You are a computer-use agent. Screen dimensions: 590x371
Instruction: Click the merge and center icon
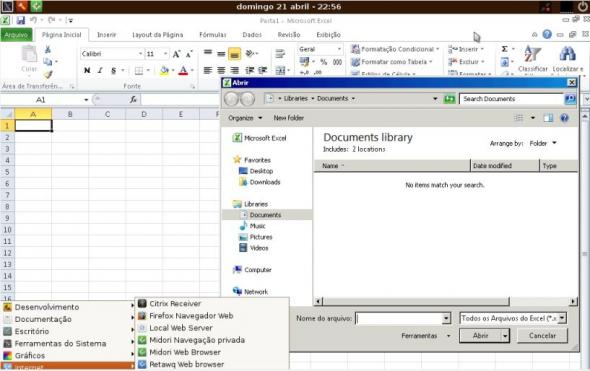[280, 70]
